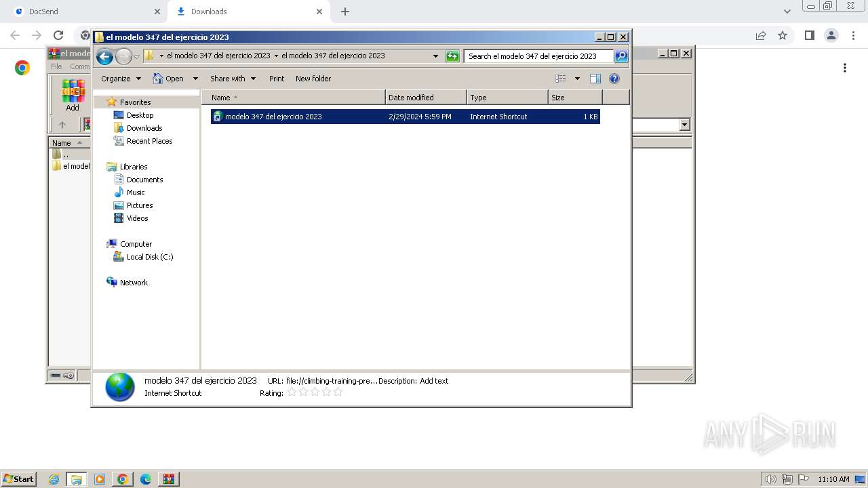Toggle the preview pane icon

[x=595, y=79]
